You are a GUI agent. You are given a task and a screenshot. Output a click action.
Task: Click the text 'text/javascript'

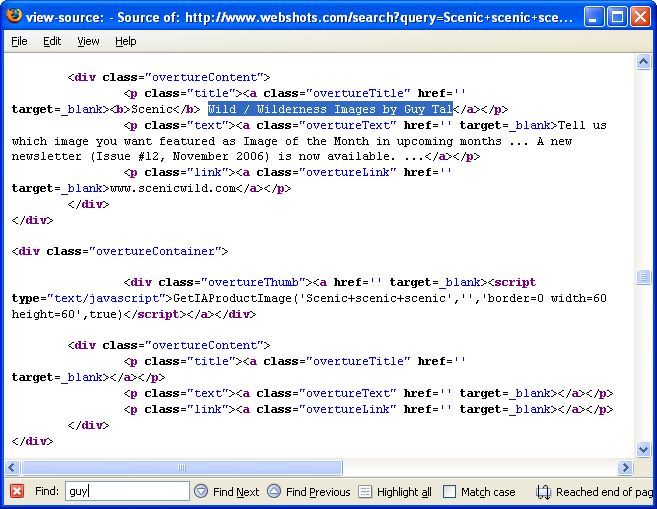point(106,298)
